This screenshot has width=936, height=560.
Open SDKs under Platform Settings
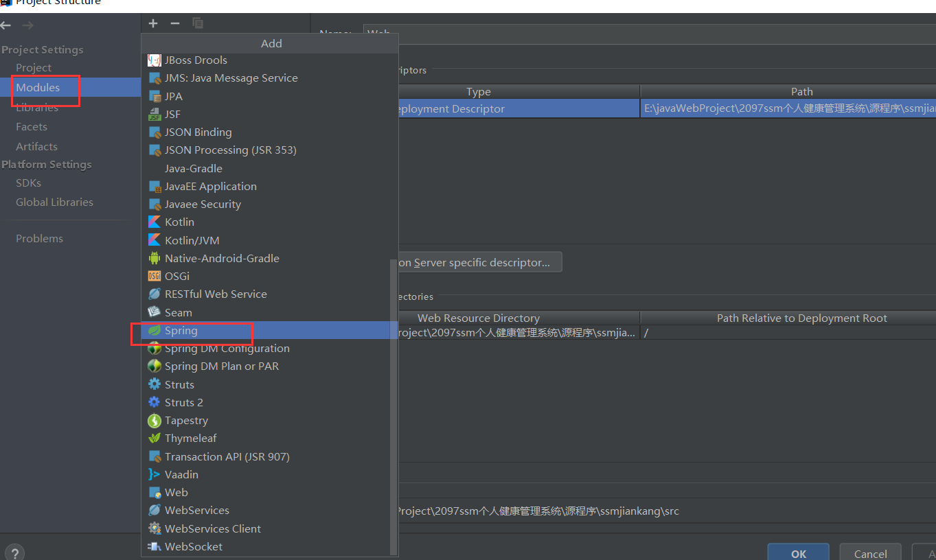29,183
